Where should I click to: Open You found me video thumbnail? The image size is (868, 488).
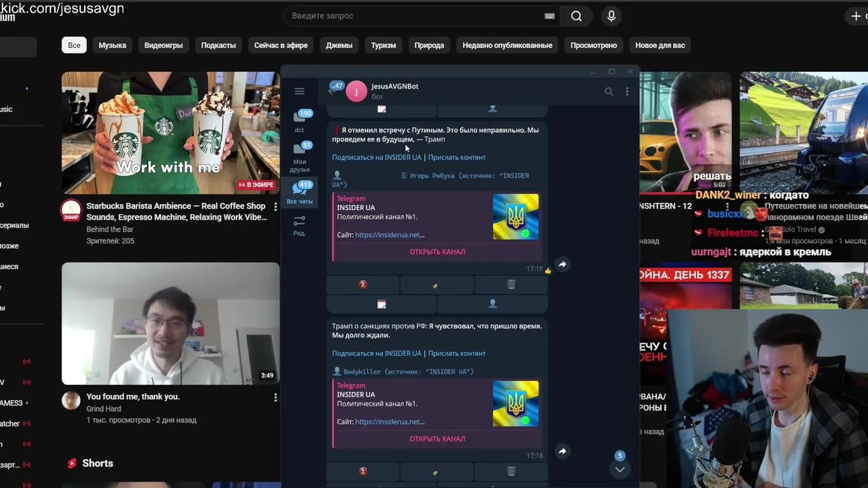[x=170, y=323]
